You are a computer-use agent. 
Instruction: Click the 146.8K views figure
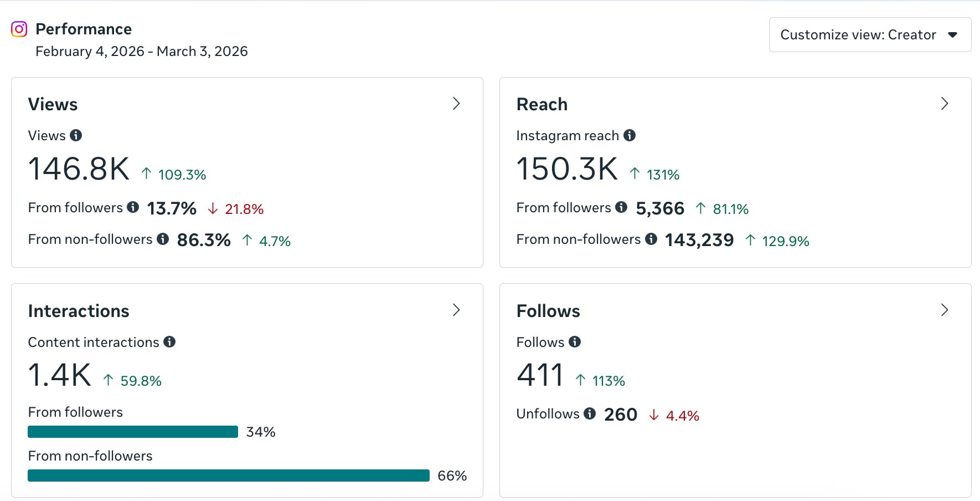click(79, 169)
